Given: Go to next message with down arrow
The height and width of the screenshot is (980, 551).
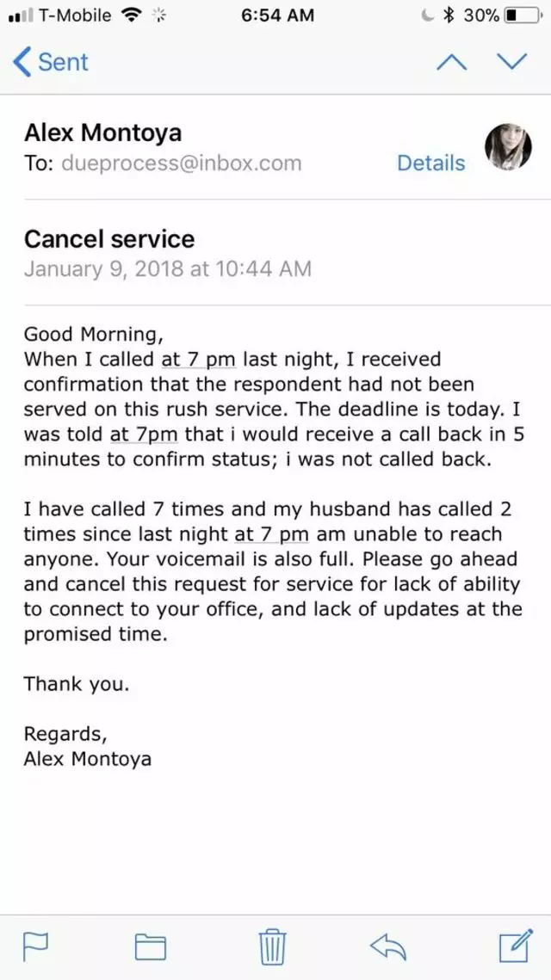Looking at the screenshot, I should tap(511, 61).
